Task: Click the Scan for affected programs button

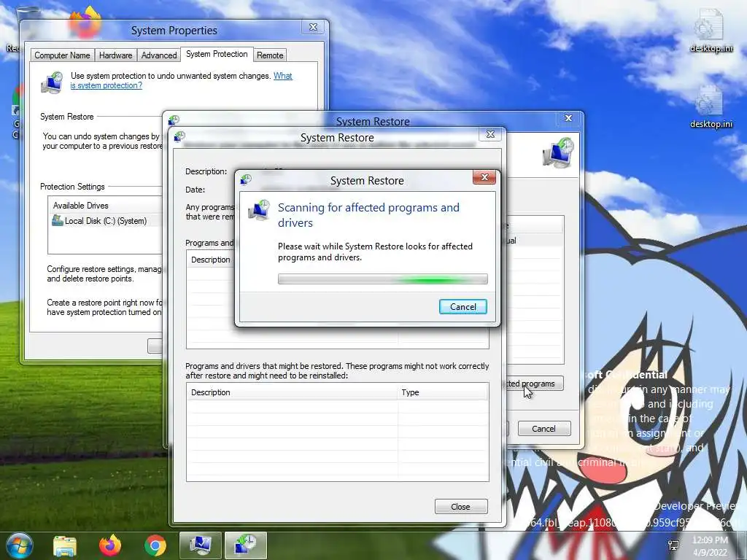Action: [534, 384]
